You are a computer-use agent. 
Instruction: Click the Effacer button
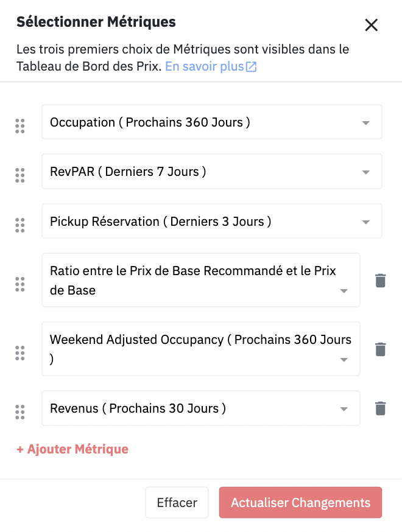pos(177,503)
